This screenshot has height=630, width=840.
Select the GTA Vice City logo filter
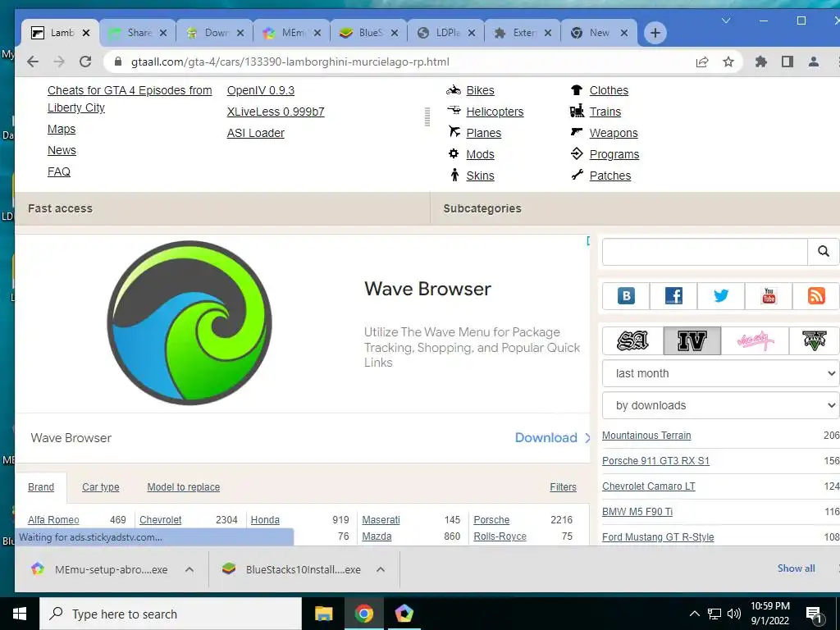tap(755, 340)
